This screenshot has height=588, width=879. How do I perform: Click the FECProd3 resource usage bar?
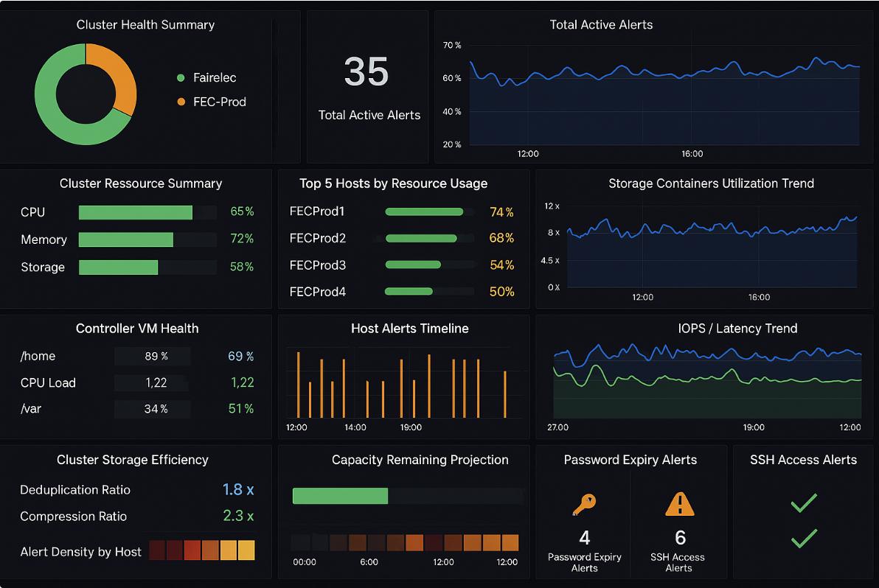pos(429,265)
